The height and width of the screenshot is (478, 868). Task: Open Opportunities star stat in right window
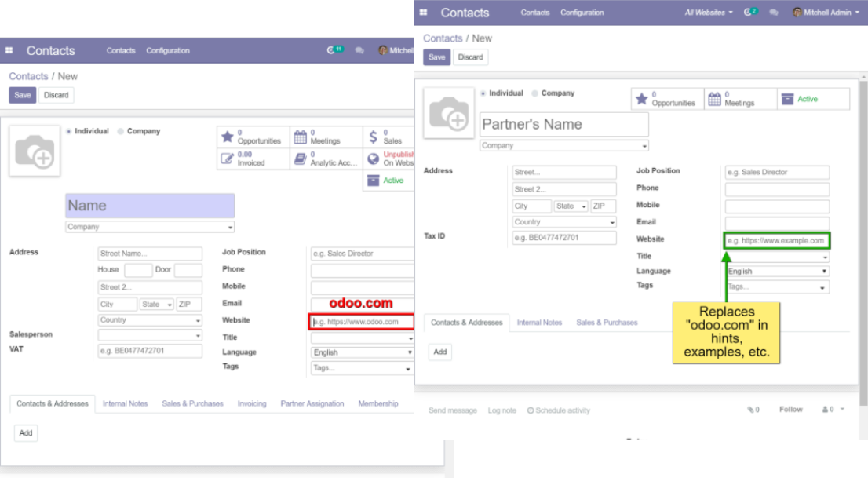[668, 99]
